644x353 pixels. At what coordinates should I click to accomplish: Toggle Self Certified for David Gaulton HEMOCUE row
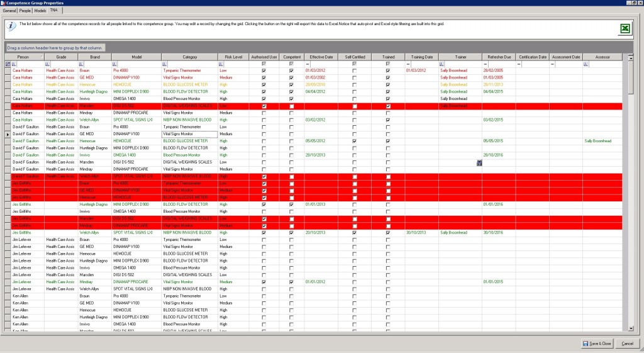click(355, 141)
